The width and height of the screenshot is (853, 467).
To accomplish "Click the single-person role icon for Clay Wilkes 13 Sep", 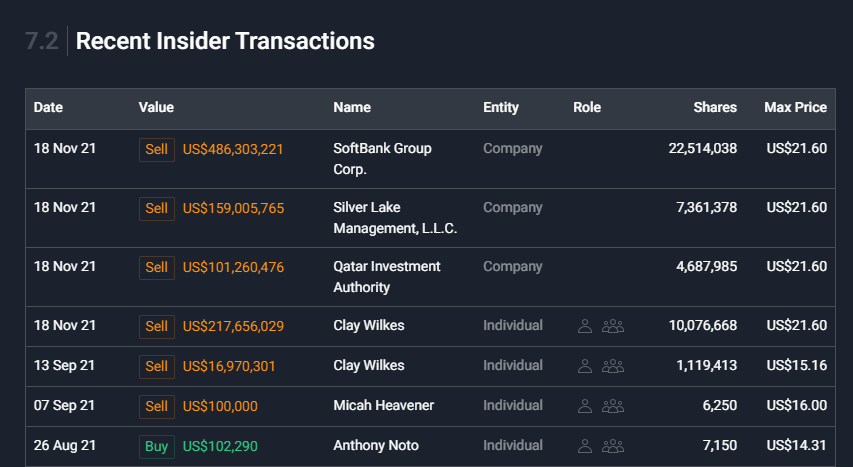I will [x=585, y=366].
